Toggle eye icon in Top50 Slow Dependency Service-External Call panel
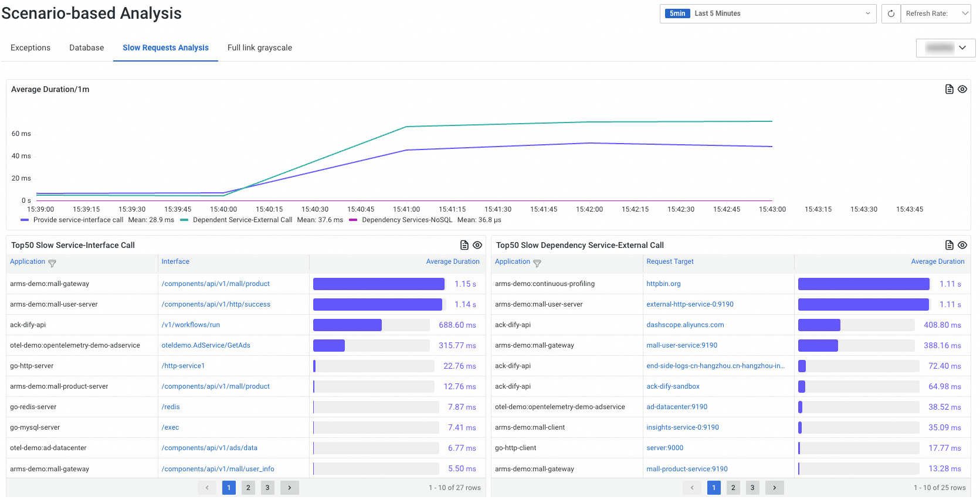Screen dimensions: 980x500 pyautogui.click(x=962, y=245)
